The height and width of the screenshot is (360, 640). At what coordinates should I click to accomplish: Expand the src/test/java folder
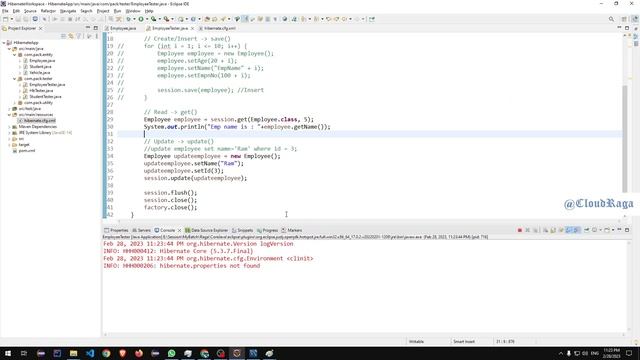click(9, 109)
